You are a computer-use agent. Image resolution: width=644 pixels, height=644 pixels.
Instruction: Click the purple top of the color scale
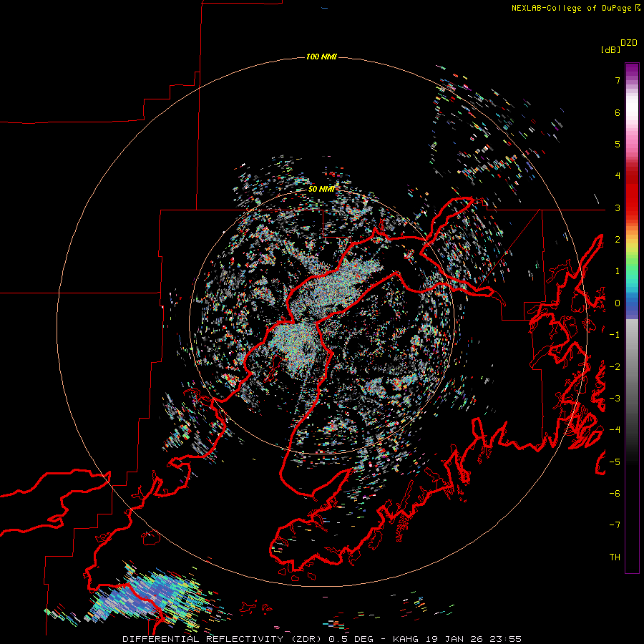click(632, 71)
